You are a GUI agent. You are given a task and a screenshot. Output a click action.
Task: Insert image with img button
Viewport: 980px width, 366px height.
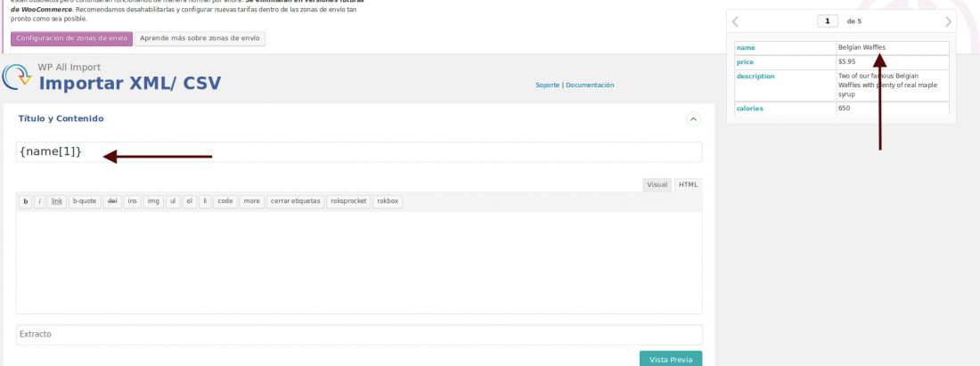pos(153,201)
